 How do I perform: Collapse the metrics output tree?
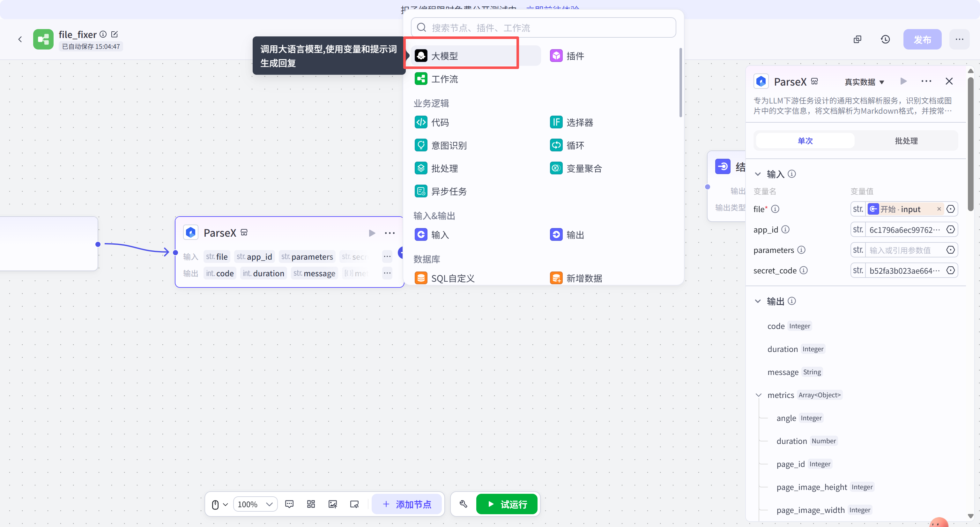tap(758, 395)
